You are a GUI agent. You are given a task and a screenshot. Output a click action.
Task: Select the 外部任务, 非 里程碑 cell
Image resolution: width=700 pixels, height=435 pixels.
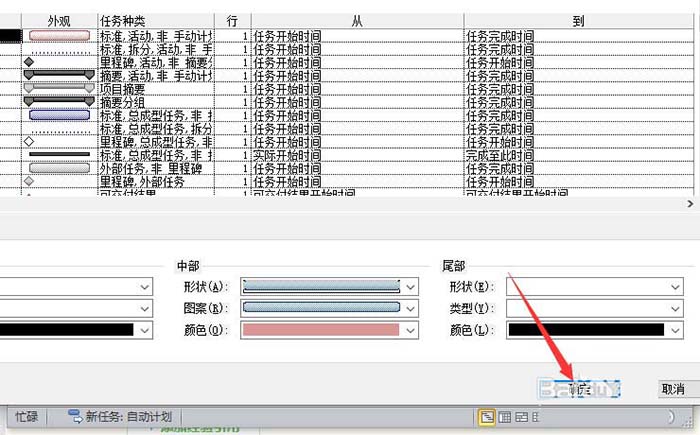click(156, 168)
